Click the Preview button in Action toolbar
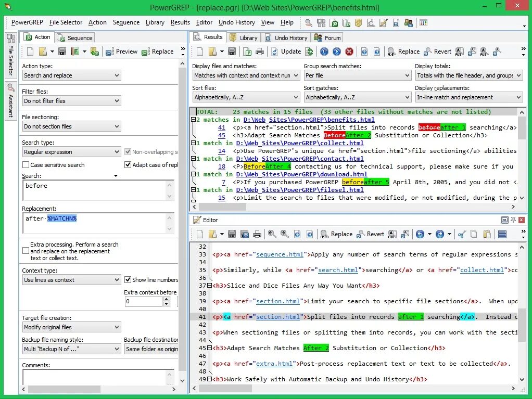 pyautogui.click(x=121, y=52)
